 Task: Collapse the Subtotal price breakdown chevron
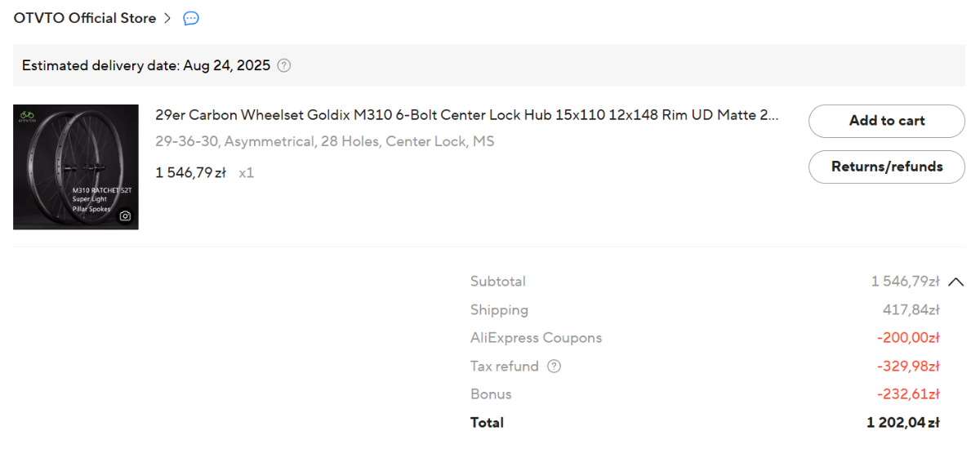956,282
